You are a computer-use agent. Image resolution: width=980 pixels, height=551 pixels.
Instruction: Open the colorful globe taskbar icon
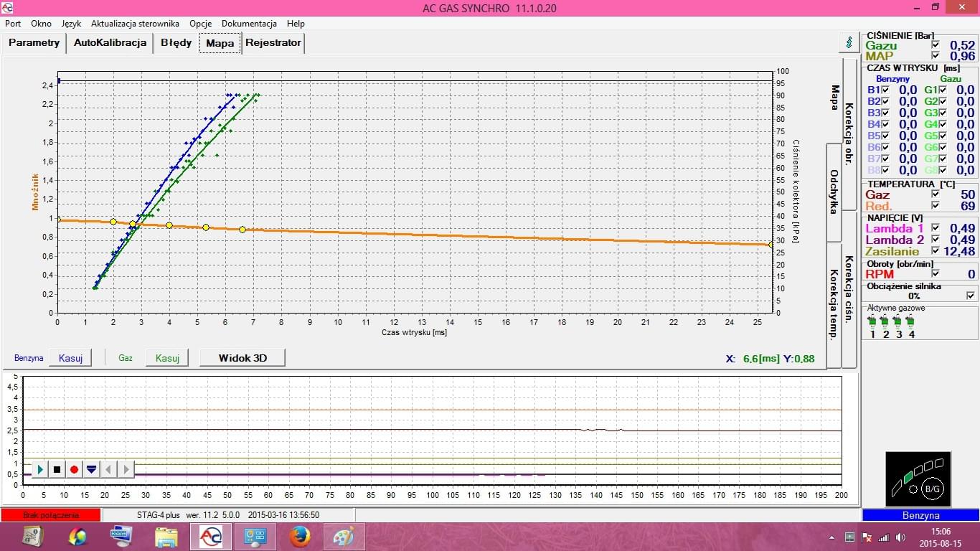(x=77, y=536)
